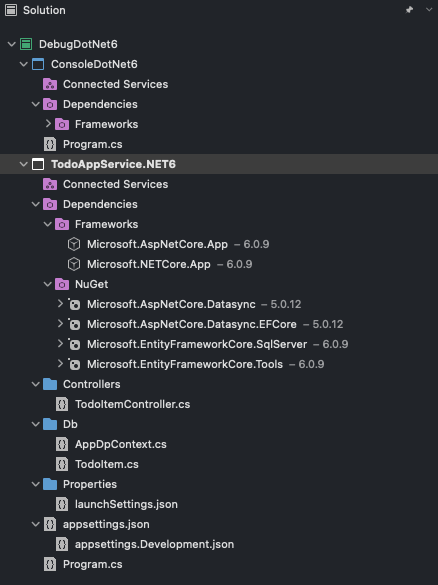The height and width of the screenshot is (585, 438).
Task: Click the Controllers folder icon
Action: click(x=50, y=384)
